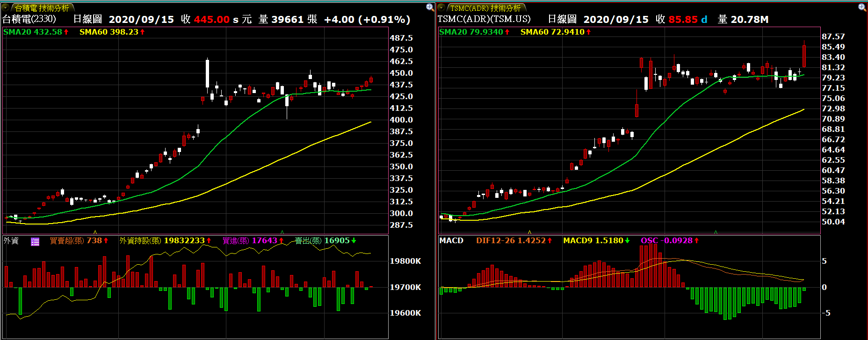Open the dropdown button beside 台積電 技術分析 tab

(6, 8)
